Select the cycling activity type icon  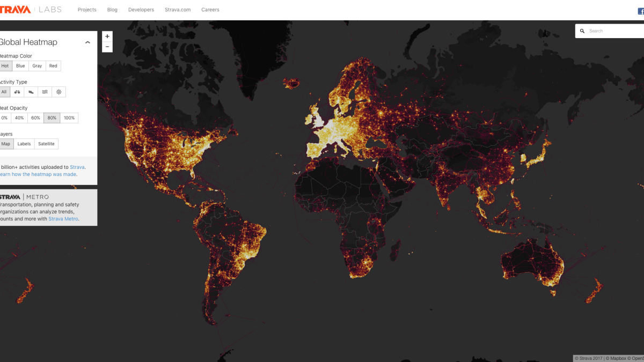[x=17, y=92]
